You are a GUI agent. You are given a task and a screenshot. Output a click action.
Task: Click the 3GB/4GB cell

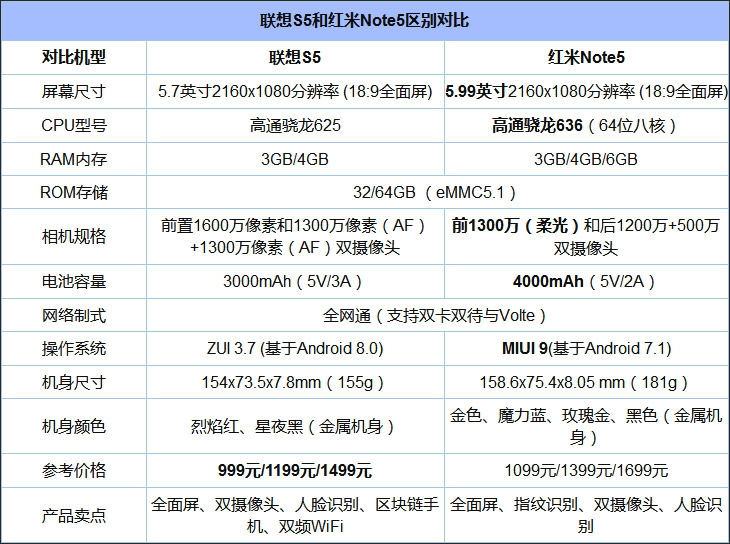coord(295,159)
